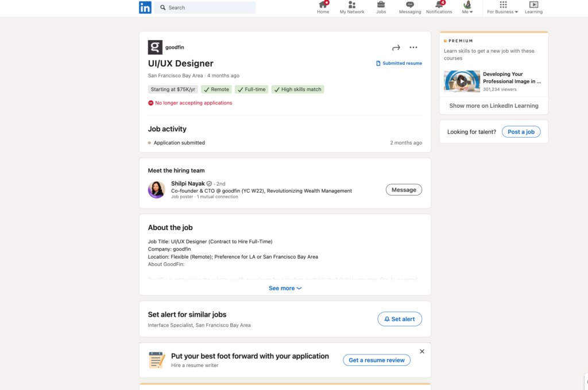The height and width of the screenshot is (390, 588).
Task: Open Learning from the navigation bar
Action: [x=533, y=7]
